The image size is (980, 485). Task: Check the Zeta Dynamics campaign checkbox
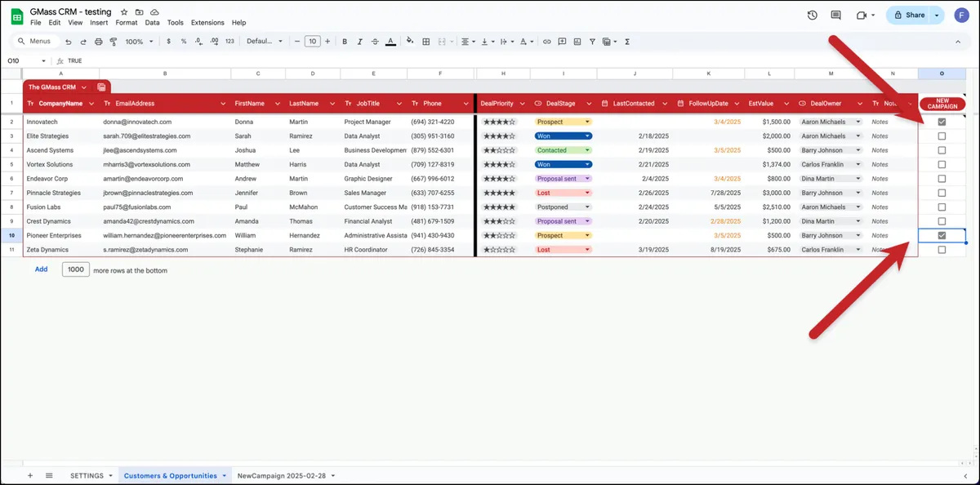pyautogui.click(x=942, y=250)
